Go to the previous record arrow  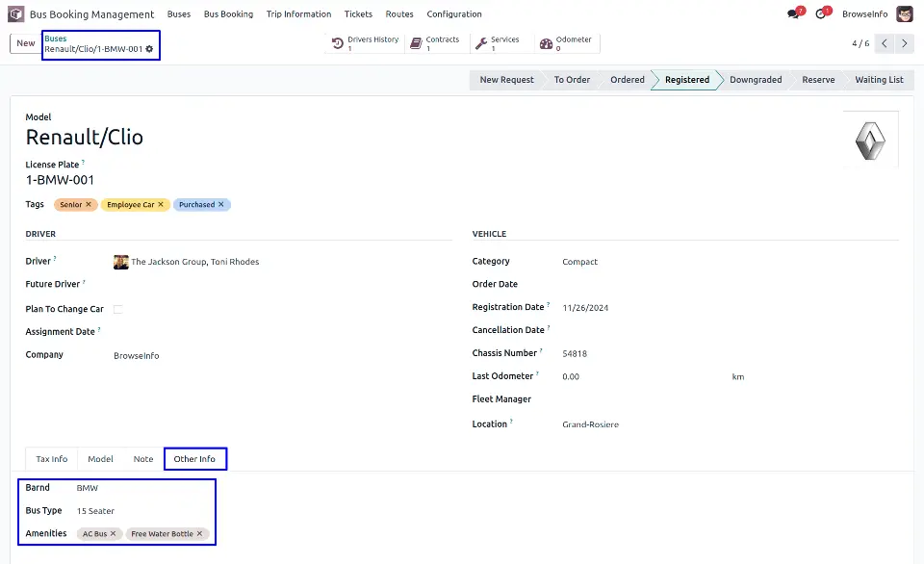tap(885, 43)
